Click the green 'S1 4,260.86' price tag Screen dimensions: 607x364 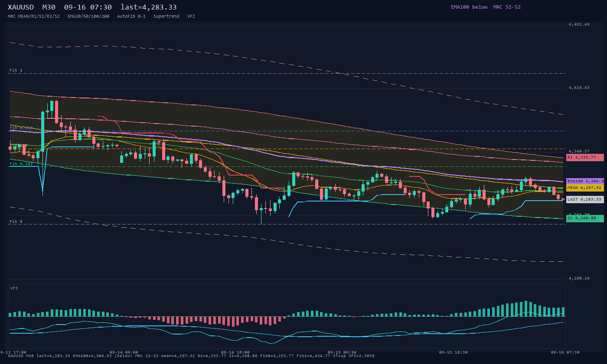(x=585, y=218)
